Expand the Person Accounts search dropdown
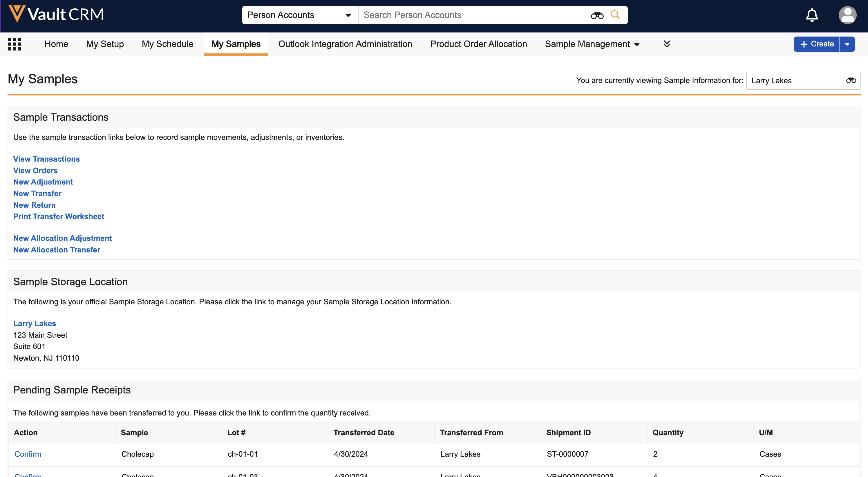The image size is (868, 477). (x=348, y=15)
